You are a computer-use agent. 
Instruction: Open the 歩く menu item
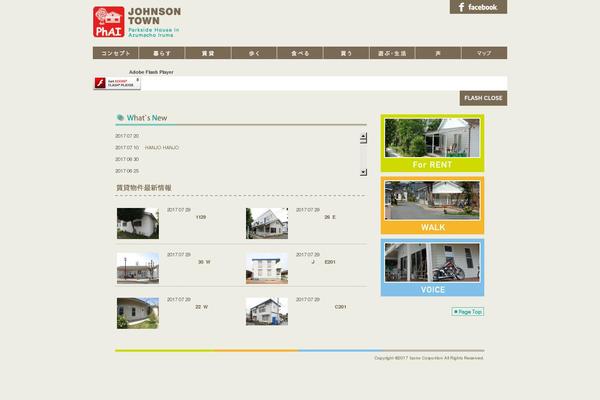254,53
